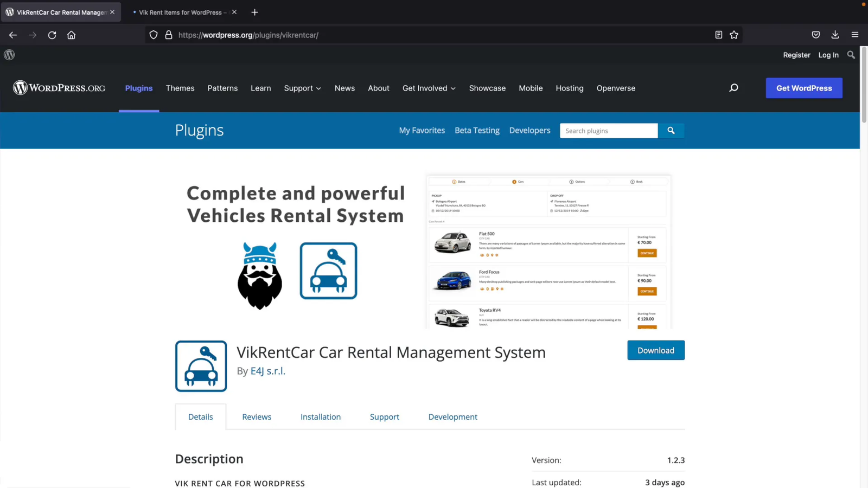
Task: Click the 'Description' section heading
Action: pos(209,459)
